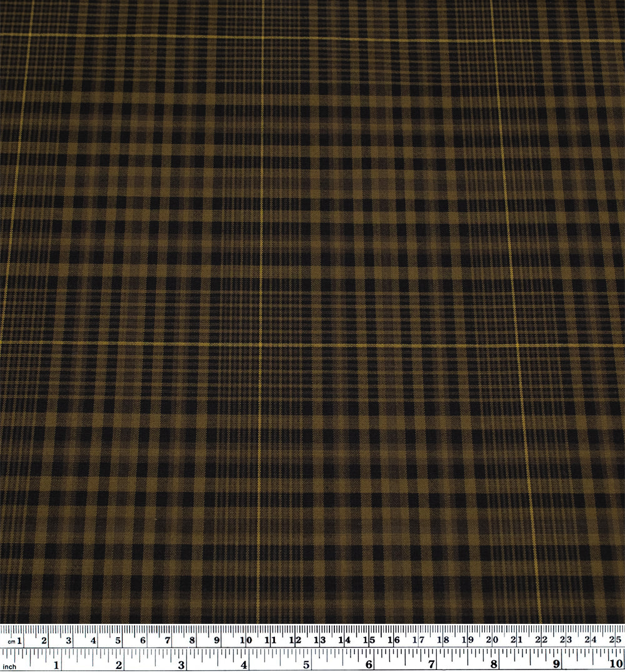Click the 25 cm ruler number
The height and width of the screenshot is (672, 625).
click(x=615, y=640)
